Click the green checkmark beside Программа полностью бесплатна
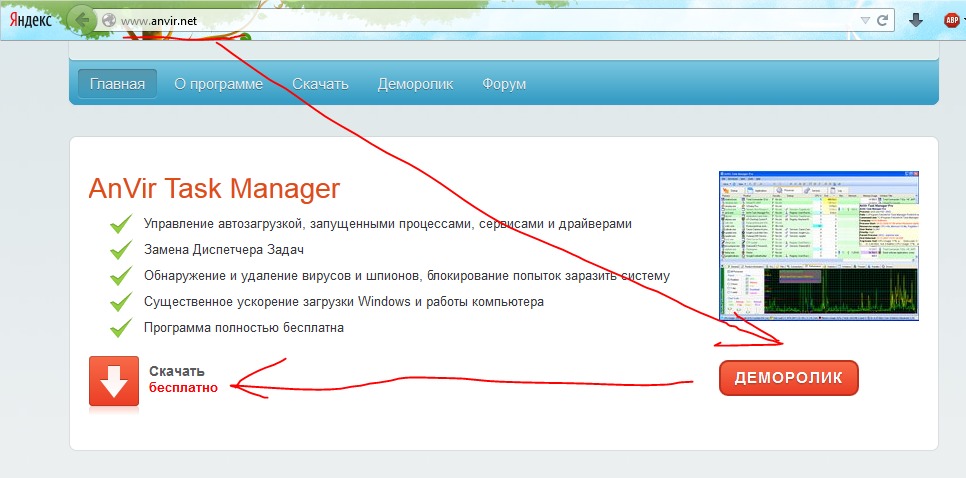 [121, 327]
